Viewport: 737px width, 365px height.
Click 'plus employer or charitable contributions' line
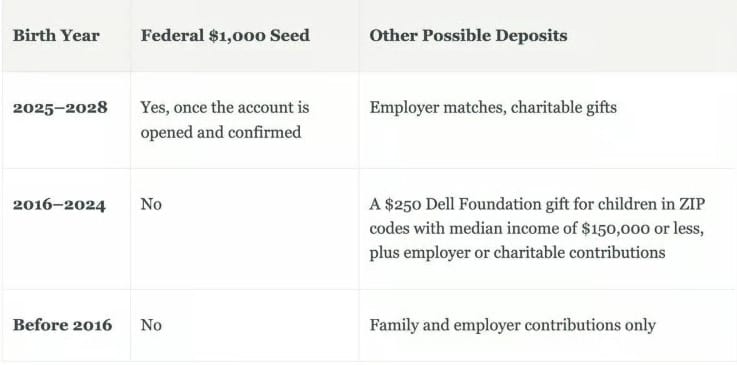[517, 253]
